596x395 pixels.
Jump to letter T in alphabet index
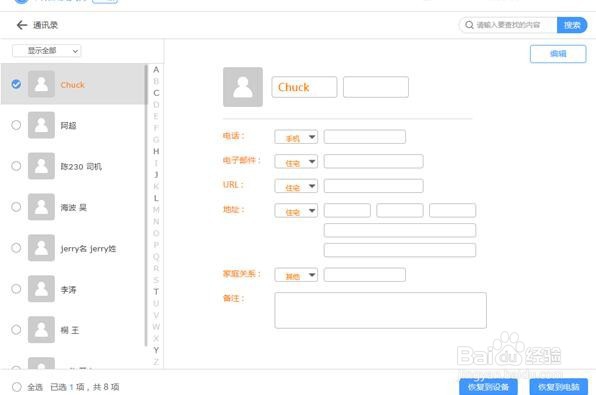click(156, 292)
